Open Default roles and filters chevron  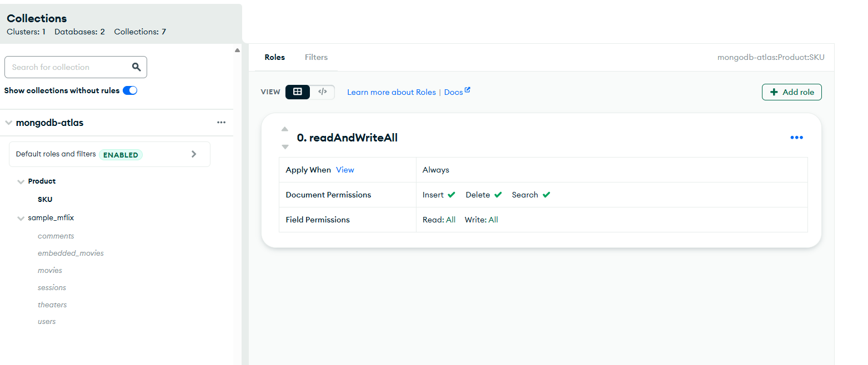194,154
